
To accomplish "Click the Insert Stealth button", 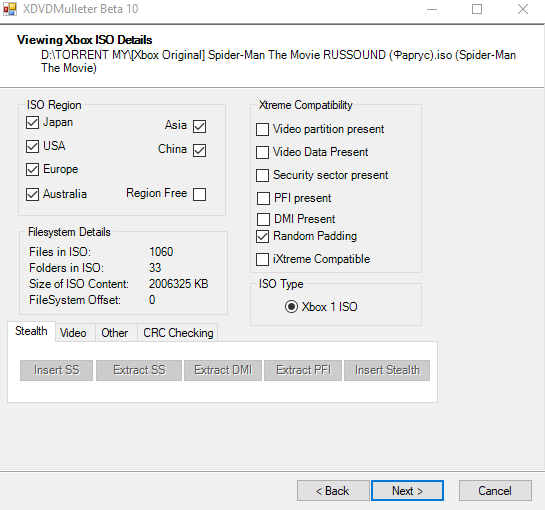I will coord(387,370).
